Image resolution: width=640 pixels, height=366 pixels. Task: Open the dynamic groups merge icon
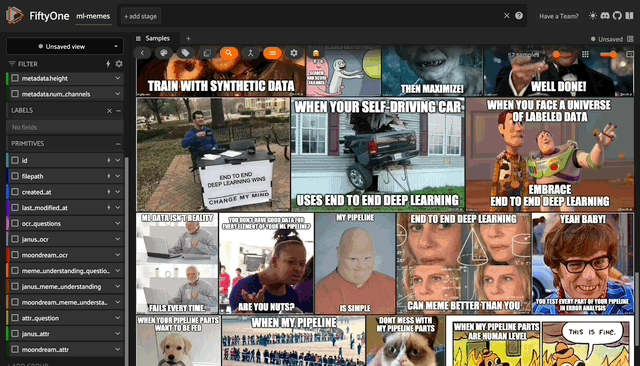(x=251, y=53)
